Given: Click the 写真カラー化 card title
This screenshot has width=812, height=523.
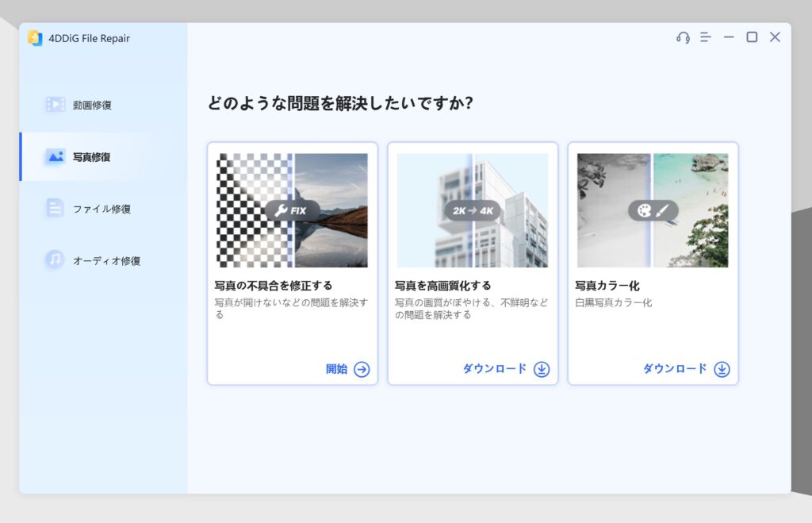Looking at the screenshot, I should coord(607,286).
